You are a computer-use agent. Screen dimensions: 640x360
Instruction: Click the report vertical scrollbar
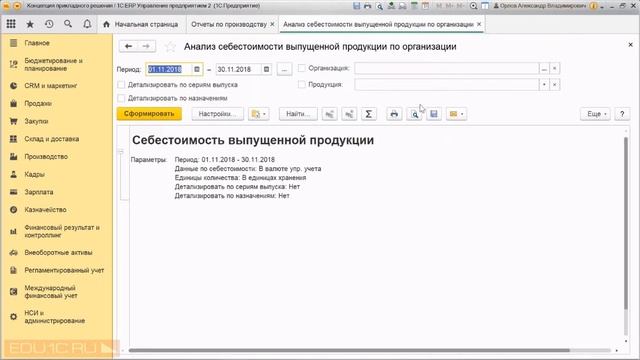[x=626, y=224]
